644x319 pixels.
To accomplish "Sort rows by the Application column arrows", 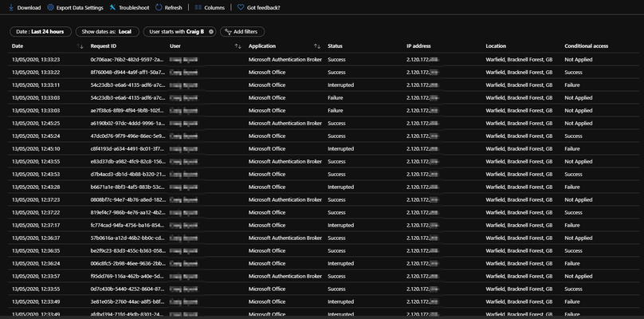I will [x=317, y=46].
